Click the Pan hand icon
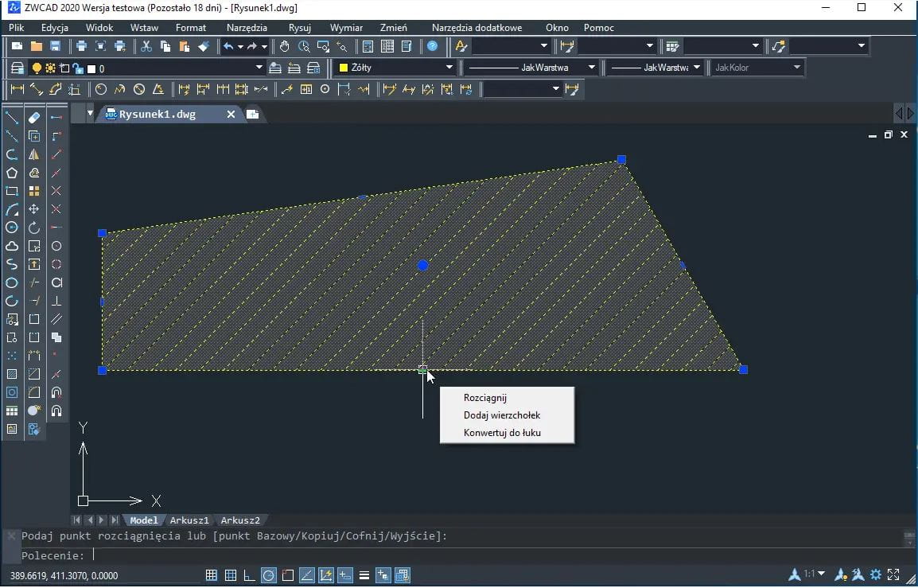Image resolution: width=918 pixels, height=588 pixels. point(284,46)
